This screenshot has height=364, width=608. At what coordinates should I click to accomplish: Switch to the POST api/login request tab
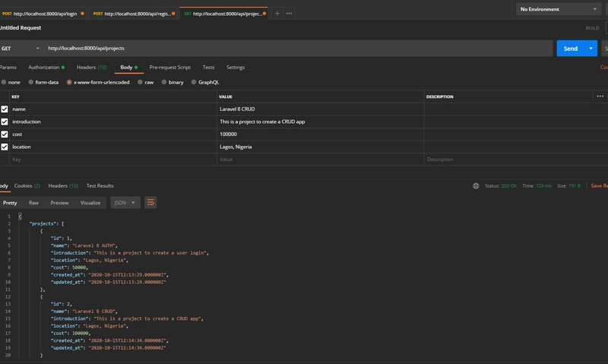pos(43,14)
